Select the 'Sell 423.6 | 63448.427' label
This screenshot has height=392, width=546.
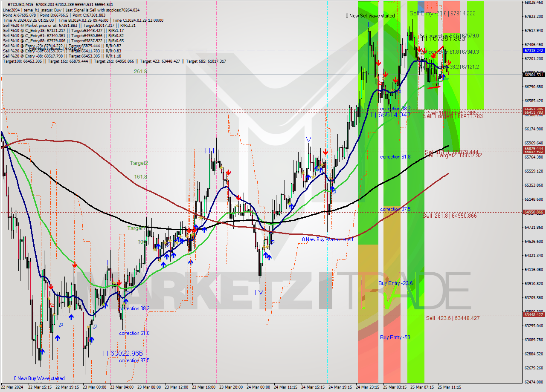tap(453, 318)
